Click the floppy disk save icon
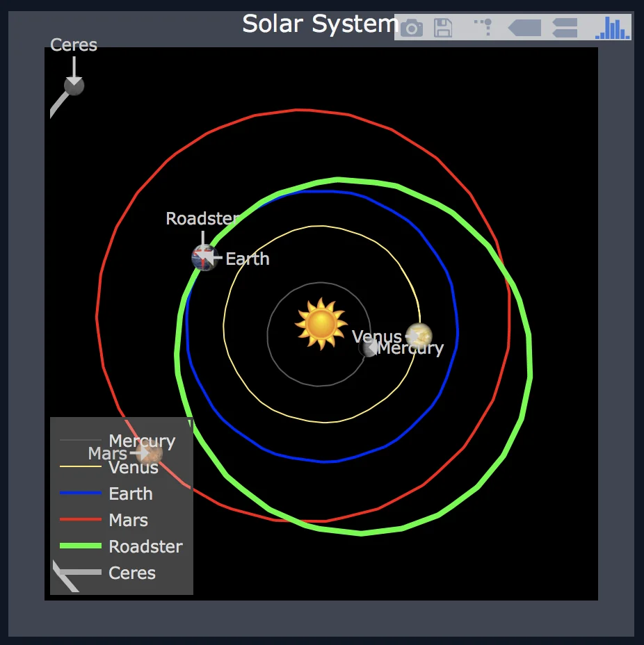 443,28
